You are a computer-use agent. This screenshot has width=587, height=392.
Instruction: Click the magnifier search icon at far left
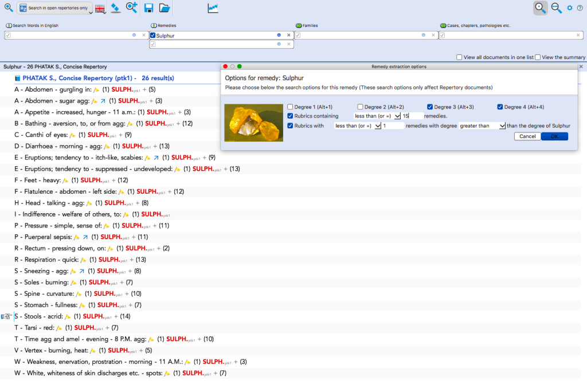8,8
